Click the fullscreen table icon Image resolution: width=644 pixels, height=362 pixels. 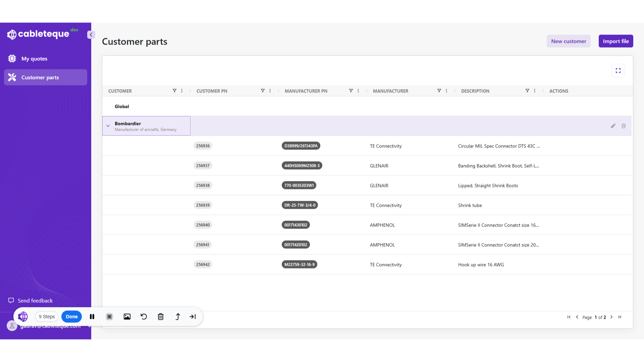point(618,71)
